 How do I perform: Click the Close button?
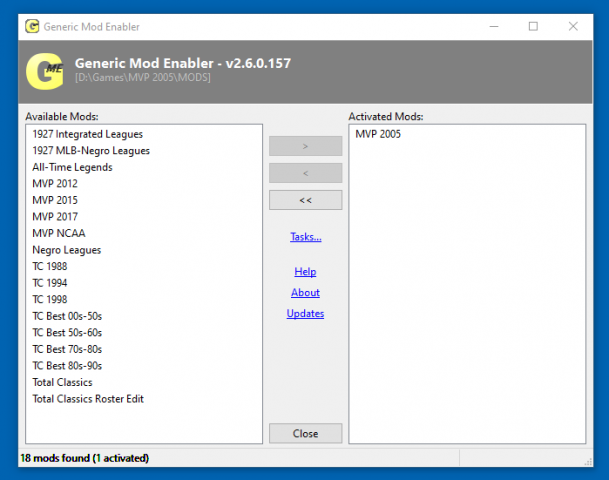click(305, 433)
